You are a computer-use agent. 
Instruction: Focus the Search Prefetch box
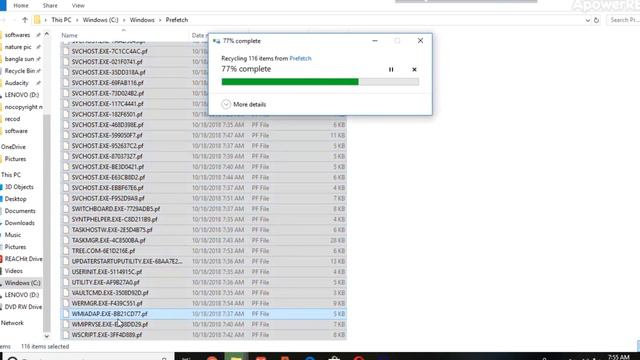(x=623, y=20)
